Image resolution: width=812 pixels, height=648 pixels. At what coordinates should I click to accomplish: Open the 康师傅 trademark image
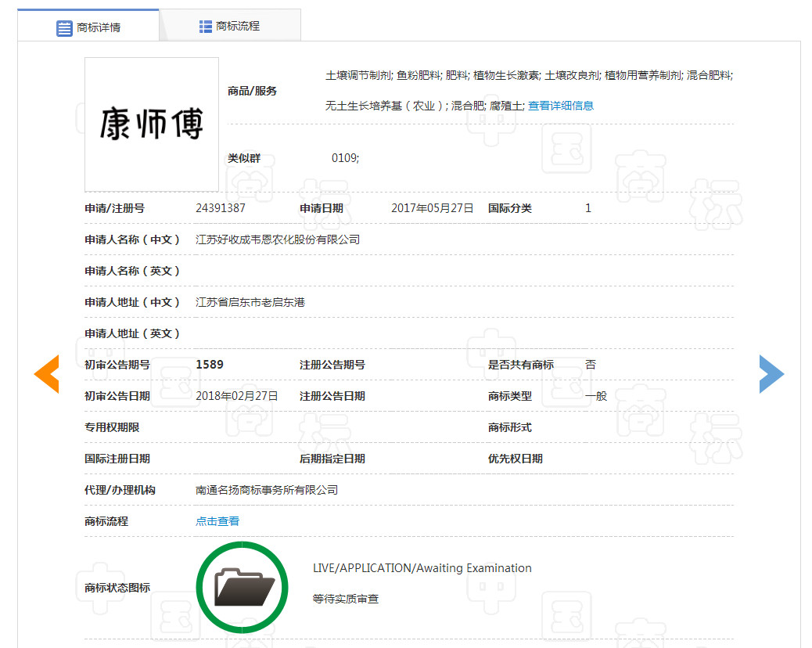point(152,124)
